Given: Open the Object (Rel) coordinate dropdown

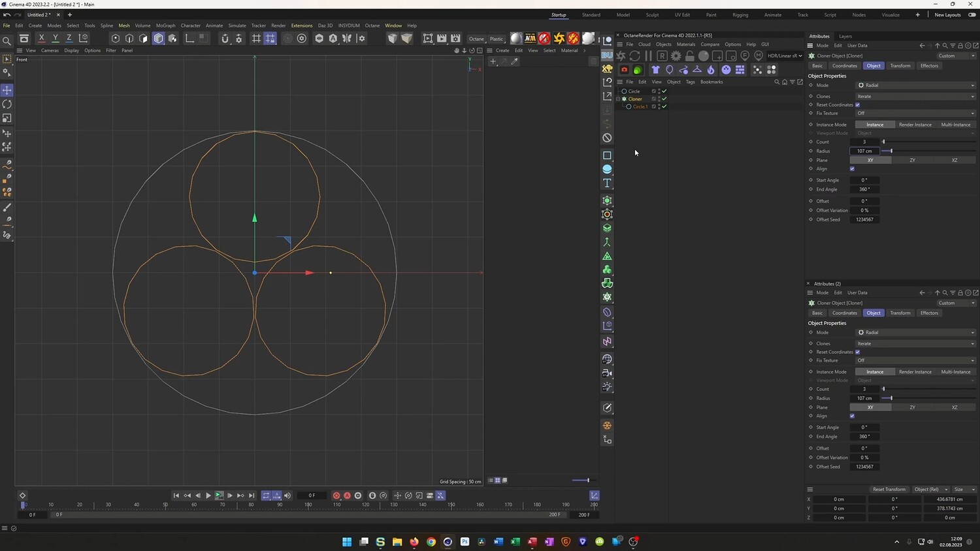Looking at the screenshot, I should point(930,489).
